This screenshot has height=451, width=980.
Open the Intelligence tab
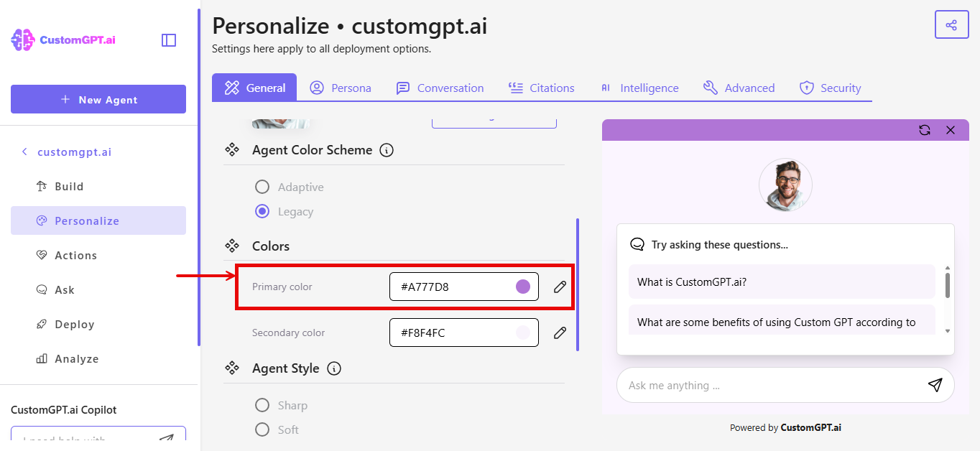[639, 88]
